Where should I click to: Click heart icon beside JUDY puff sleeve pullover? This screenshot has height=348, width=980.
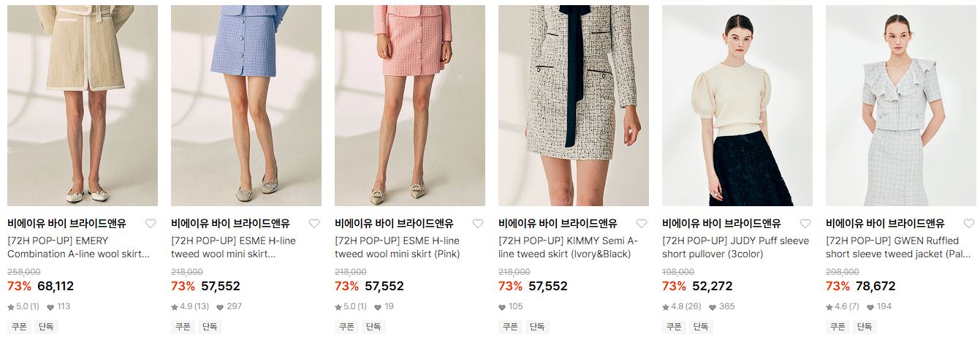tap(805, 224)
